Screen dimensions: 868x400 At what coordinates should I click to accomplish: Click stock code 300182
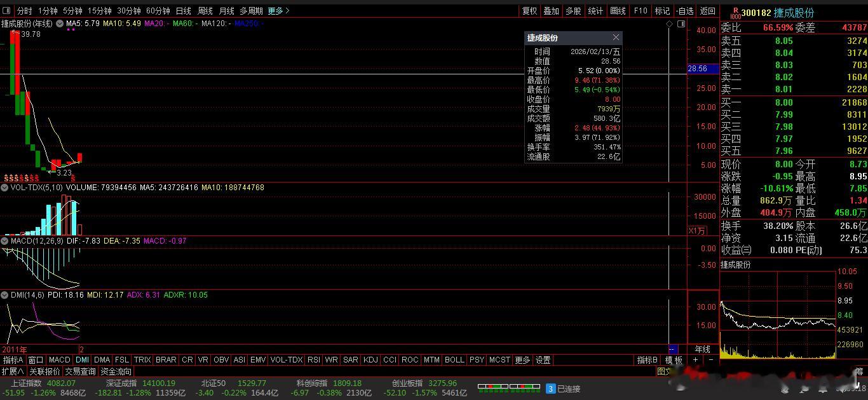click(x=756, y=13)
